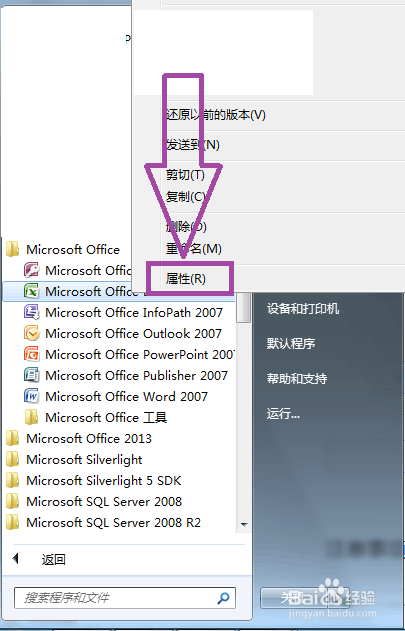Collapse the Microsoft Office folder
Viewport: 405px width, 631px height.
point(63,250)
